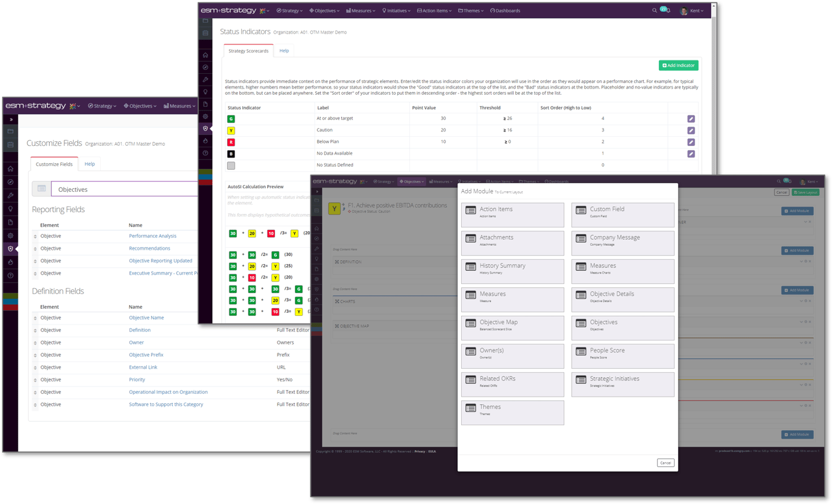The width and height of the screenshot is (832, 504).
Task: Add the Strategic Initiatives module
Action: point(622,384)
